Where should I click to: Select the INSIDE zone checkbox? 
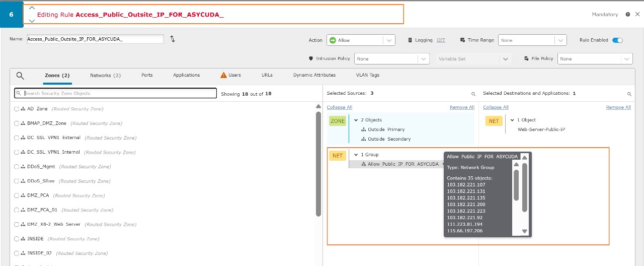tap(17, 239)
